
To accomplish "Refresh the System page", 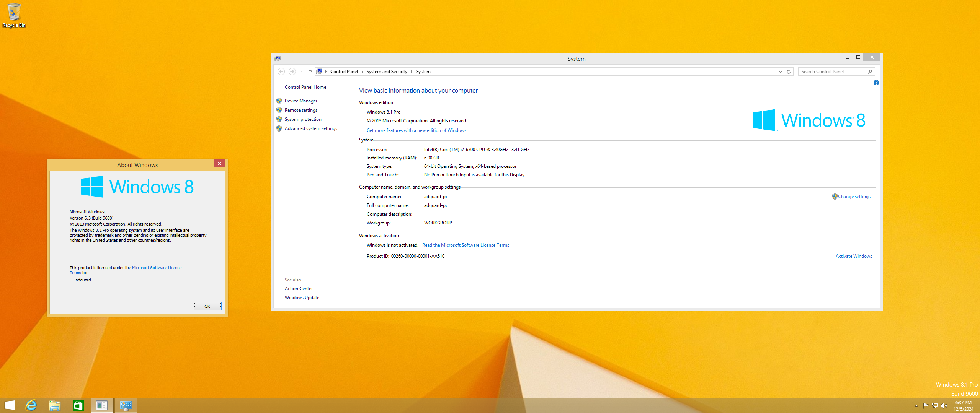I will 789,72.
